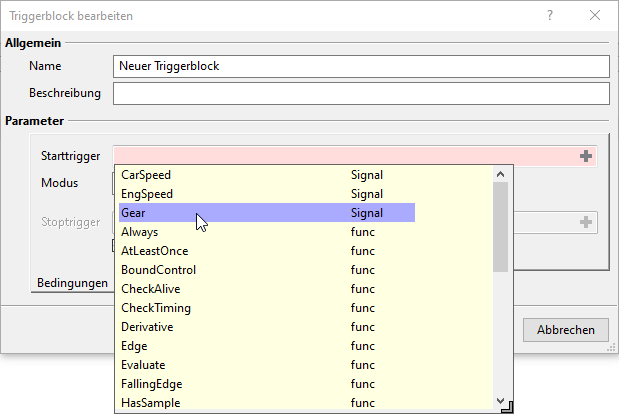This screenshot has height=415, width=619.
Task: Click the Name label
Action: 45,66
